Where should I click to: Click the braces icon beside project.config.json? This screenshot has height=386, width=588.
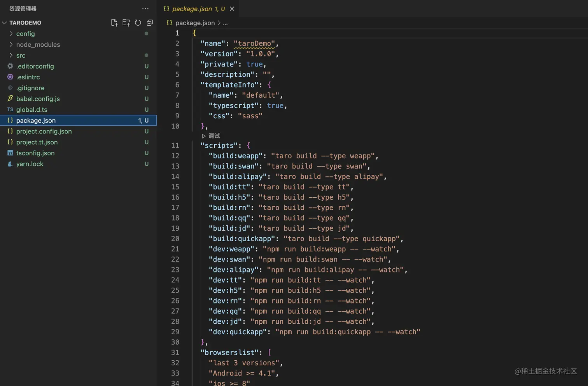tap(10, 131)
